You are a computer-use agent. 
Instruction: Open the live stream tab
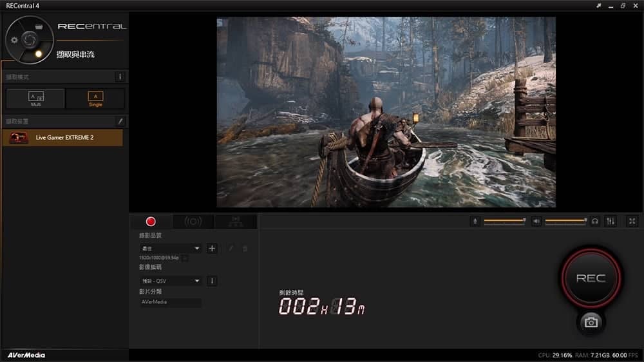[x=193, y=222]
